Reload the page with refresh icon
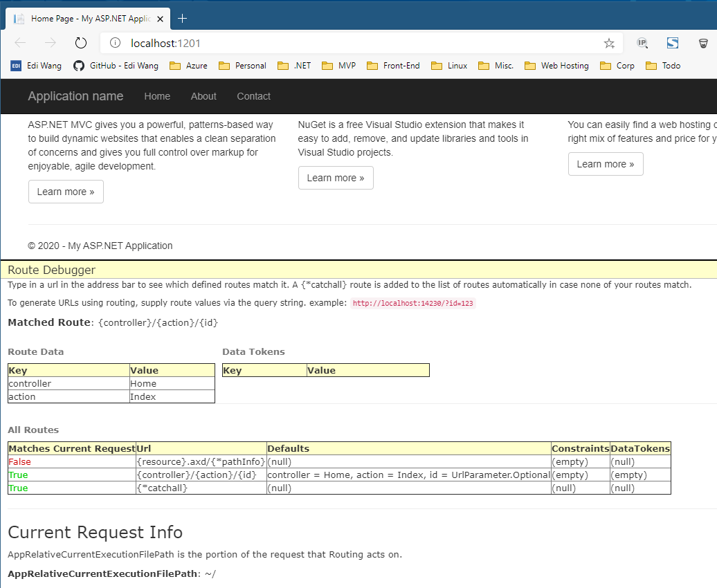 pos(81,43)
